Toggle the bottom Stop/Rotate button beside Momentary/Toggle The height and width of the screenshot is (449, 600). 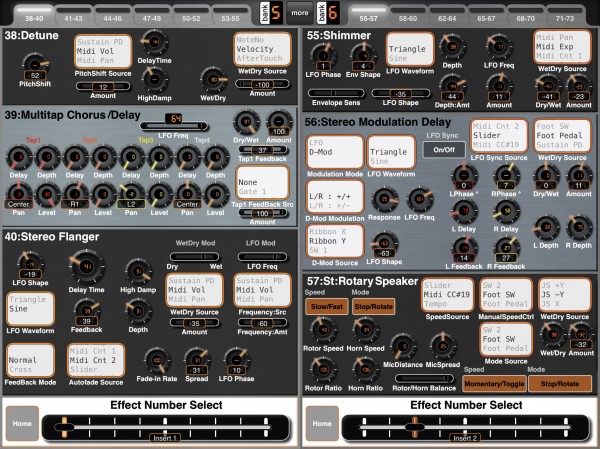click(560, 384)
